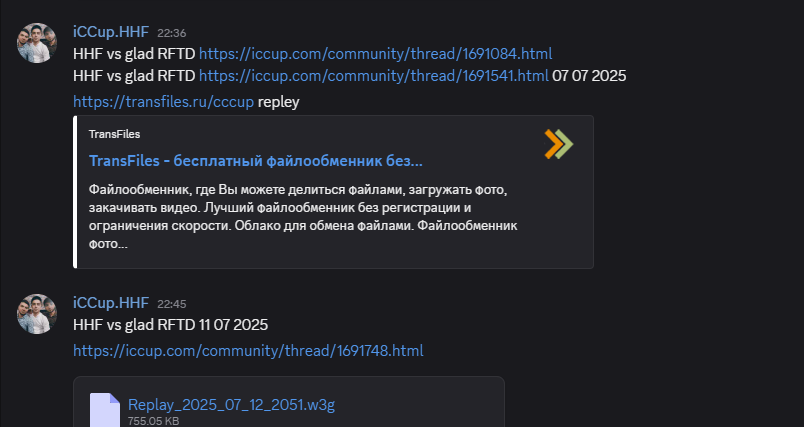Click the 755.05 KB file size label
The image size is (804, 427).
pos(153,421)
